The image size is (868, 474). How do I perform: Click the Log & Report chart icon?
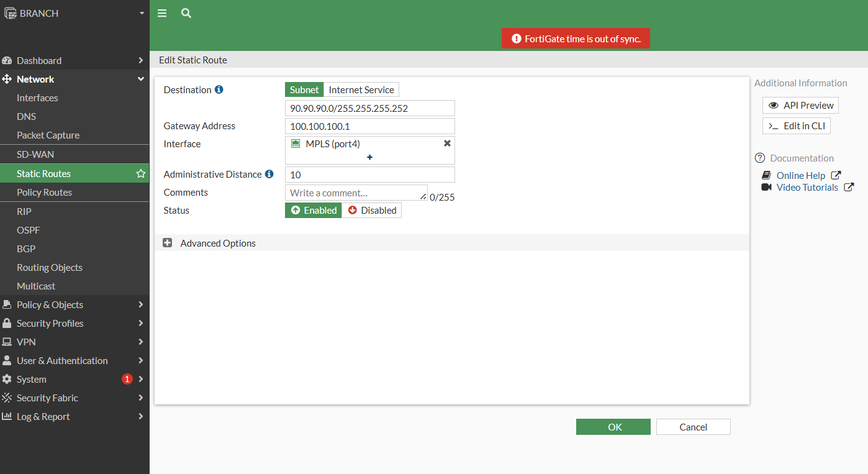point(7,416)
